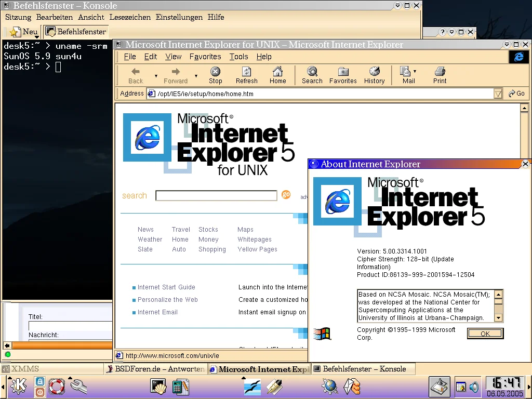Click the volume speaker tray icon
This screenshot has width=532, height=399.
coord(474,387)
